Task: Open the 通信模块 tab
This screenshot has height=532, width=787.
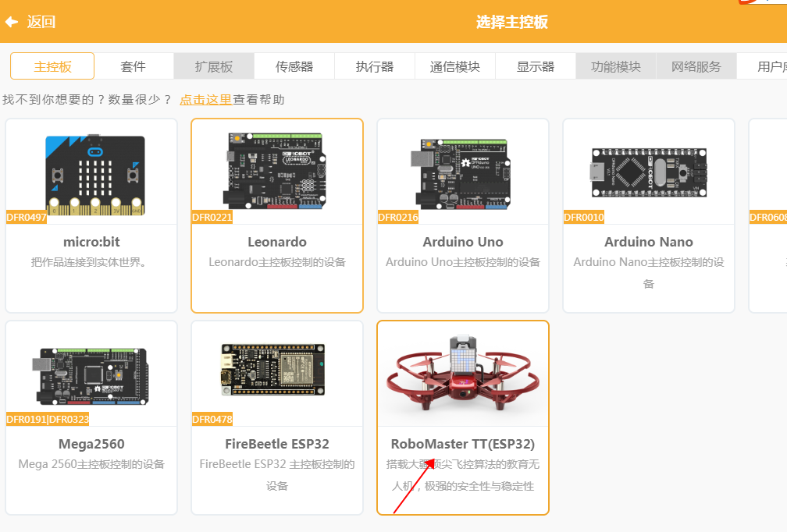Action: click(x=454, y=66)
